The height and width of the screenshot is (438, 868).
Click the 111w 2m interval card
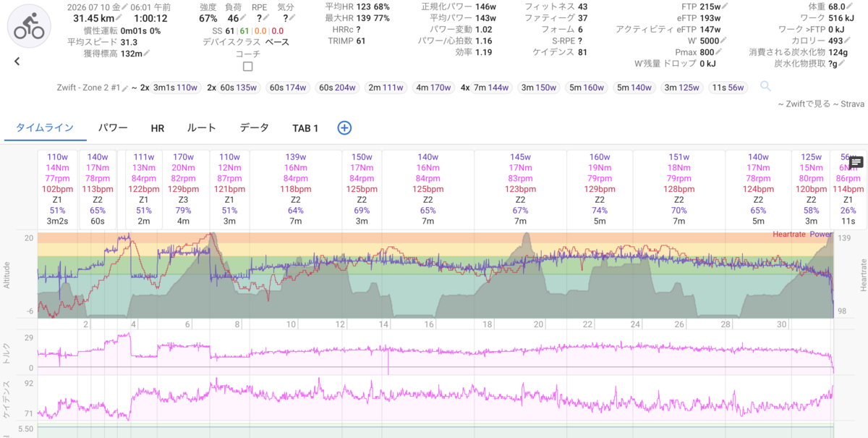pyautogui.click(x=144, y=190)
